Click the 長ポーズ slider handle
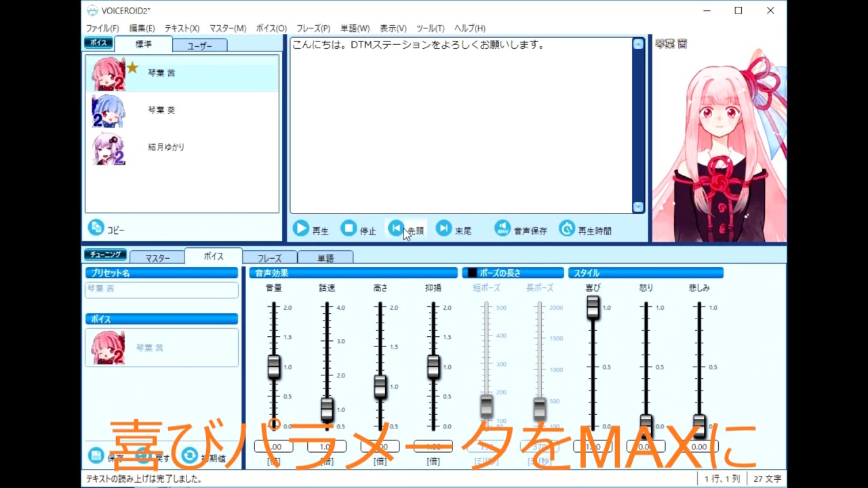 click(539, 409)
